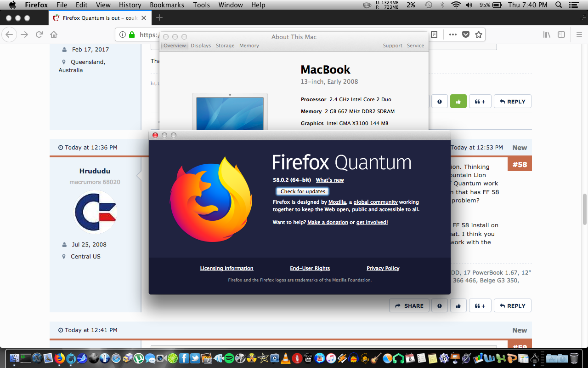Toggle the Firefox sidebar icon

tap(561, 34)
